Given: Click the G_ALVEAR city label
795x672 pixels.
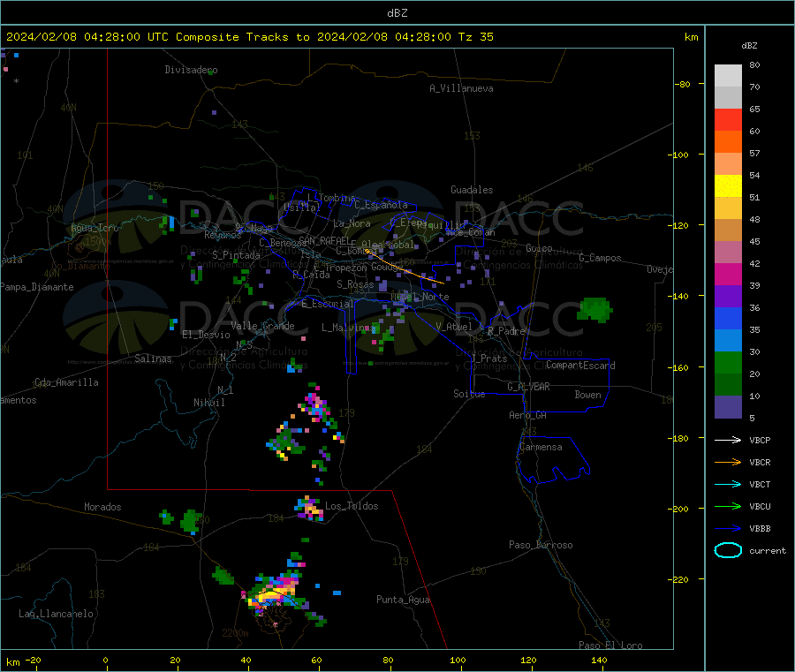Looking at the screenshot, I should pyautogui.click(x=528, y=387).
